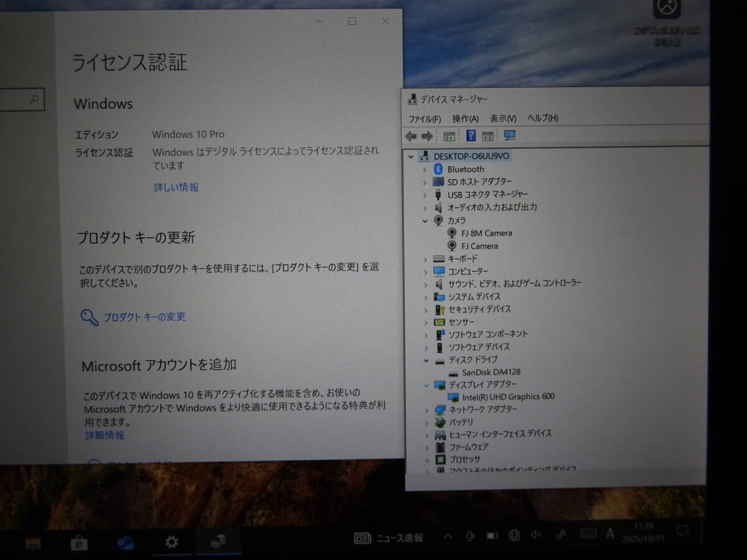This screenshot has width=747, height=560.
Task: Click the battery icon in system tray
Action: click(492, 535)
